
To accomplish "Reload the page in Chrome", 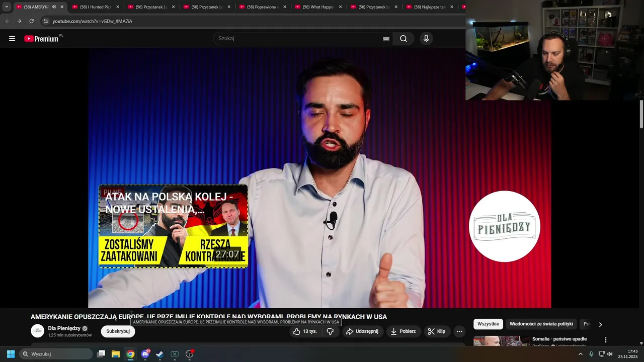I will coord(31,21).
